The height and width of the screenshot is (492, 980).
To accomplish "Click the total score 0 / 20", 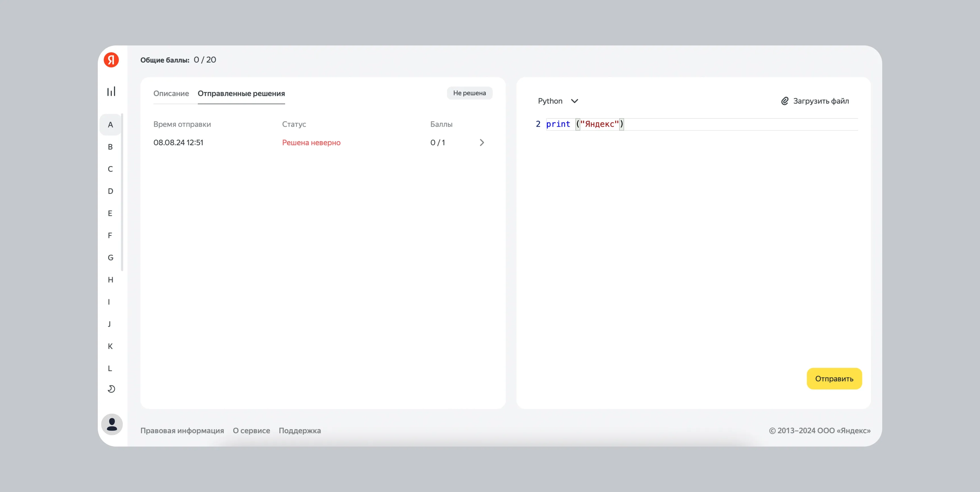I will (205, 60).
